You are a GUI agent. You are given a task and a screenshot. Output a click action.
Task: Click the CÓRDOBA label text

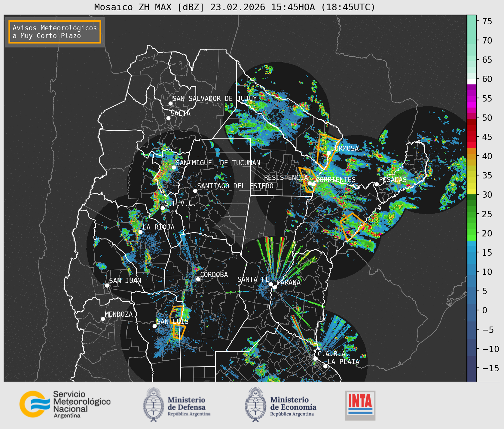coord(214,275)
